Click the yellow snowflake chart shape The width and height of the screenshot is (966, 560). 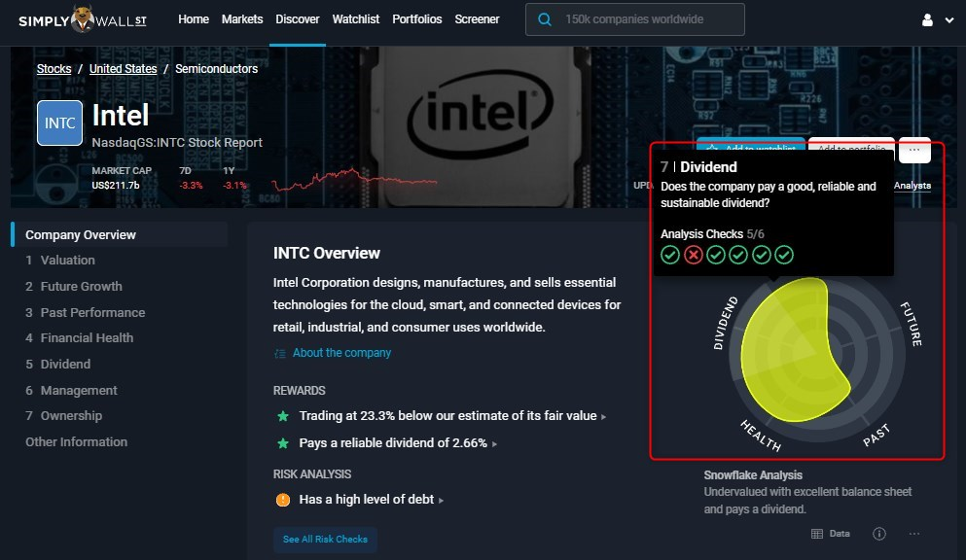(794, 350)
